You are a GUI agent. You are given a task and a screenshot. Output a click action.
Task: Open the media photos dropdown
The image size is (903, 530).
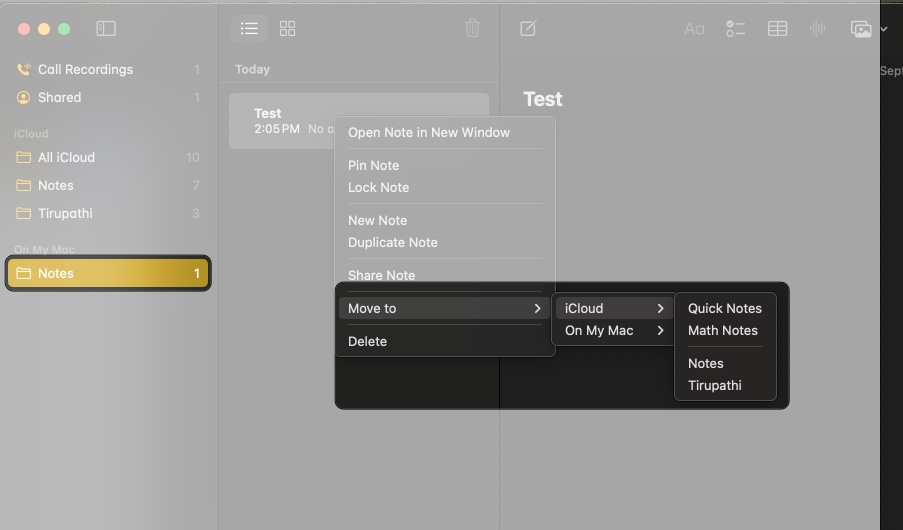[867, 29]
